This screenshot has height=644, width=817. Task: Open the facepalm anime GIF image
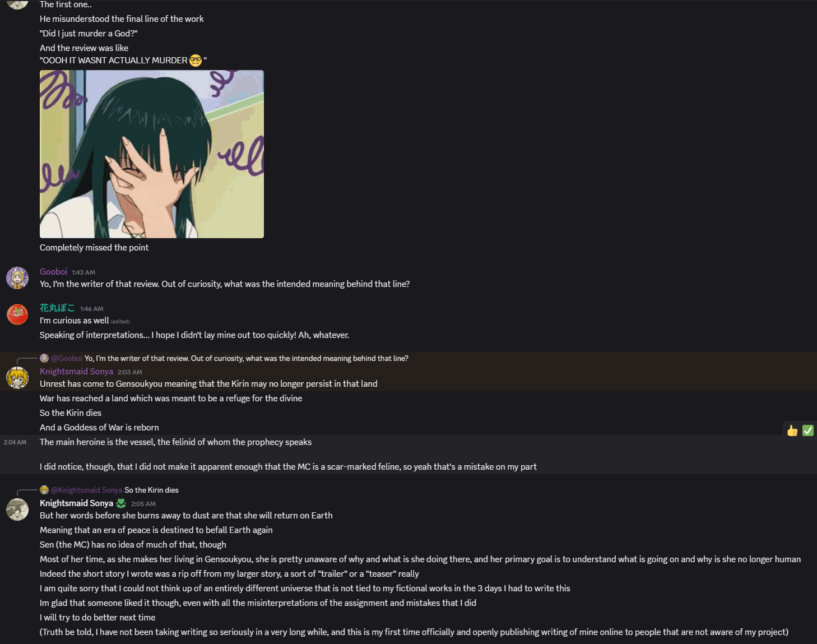[x=152, y=154]
